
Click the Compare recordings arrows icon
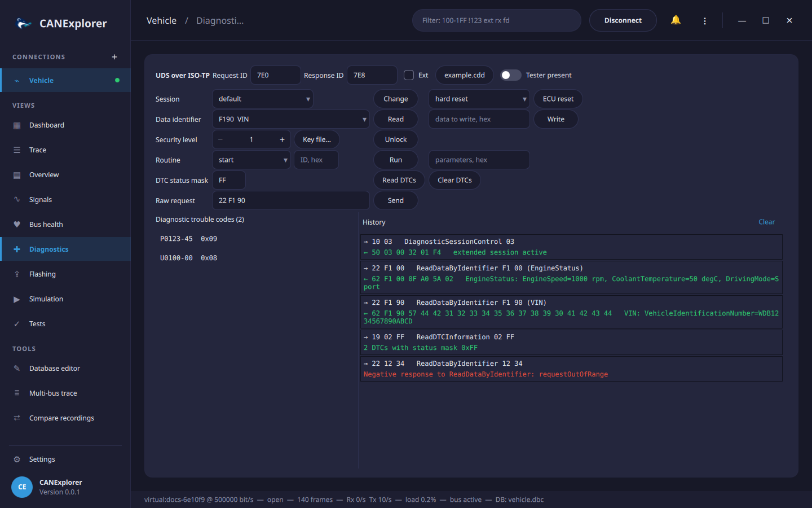[x=17, y=418]
